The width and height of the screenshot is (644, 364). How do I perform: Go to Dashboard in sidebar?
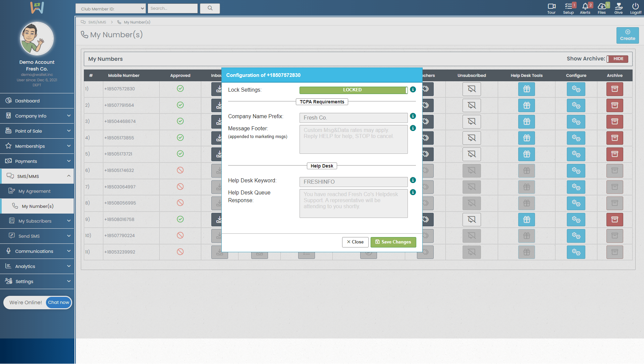click(x=28, y=101)
